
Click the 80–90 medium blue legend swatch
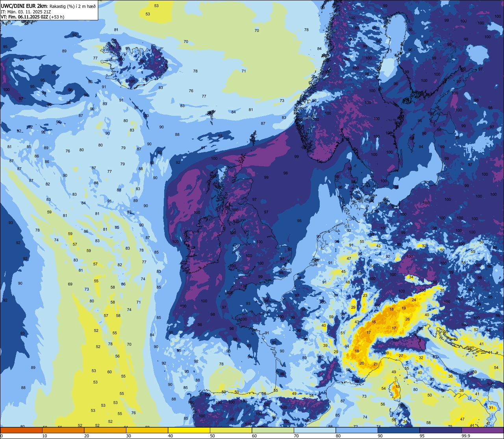coord(357,430)
